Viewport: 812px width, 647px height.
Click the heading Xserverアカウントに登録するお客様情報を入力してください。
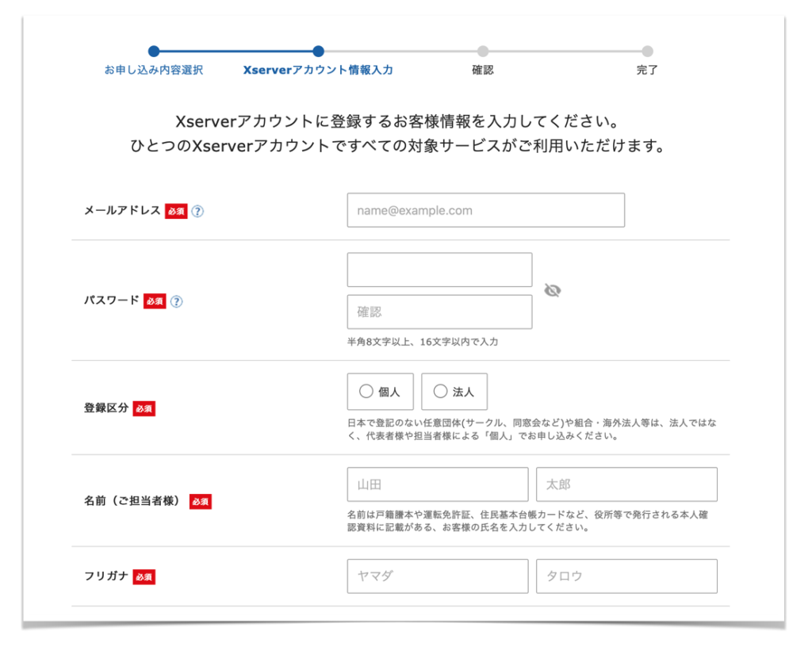[398, 121]
